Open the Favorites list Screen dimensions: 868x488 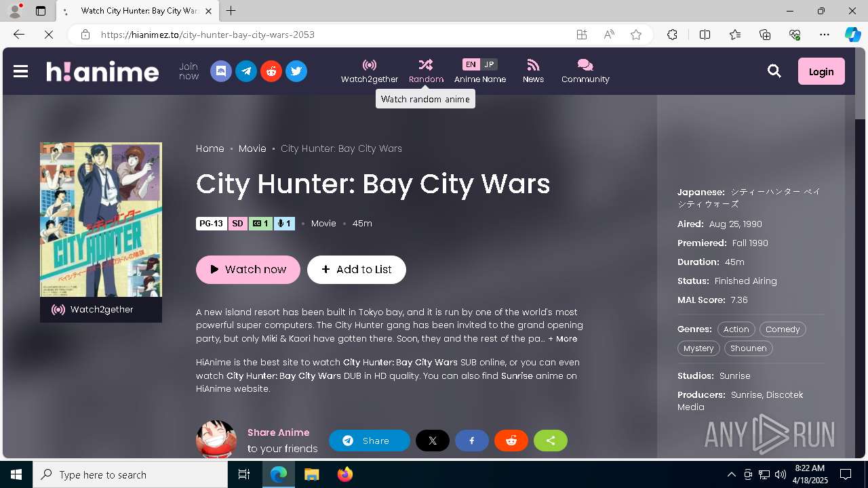(735, 35)
